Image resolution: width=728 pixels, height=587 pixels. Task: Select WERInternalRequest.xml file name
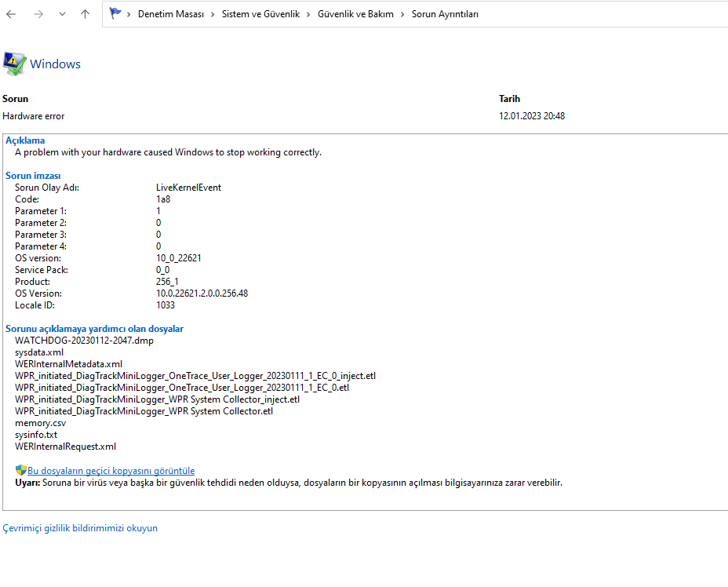tap(65, 447)
